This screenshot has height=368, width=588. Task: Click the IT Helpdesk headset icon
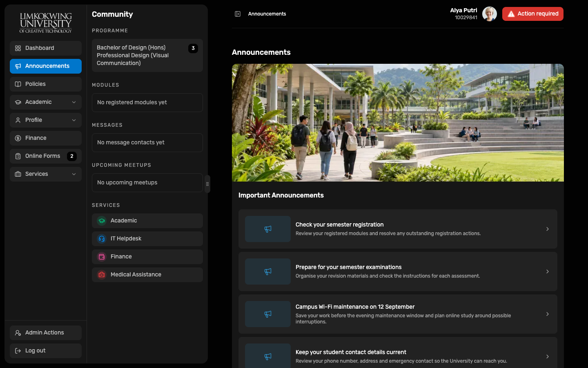(x=102, y=239)
